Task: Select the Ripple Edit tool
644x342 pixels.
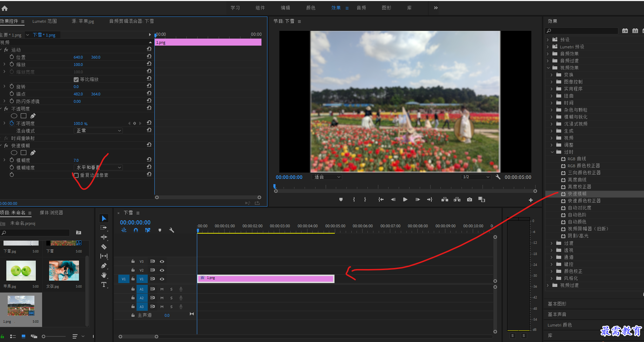Action: click(x=104, y=237)
